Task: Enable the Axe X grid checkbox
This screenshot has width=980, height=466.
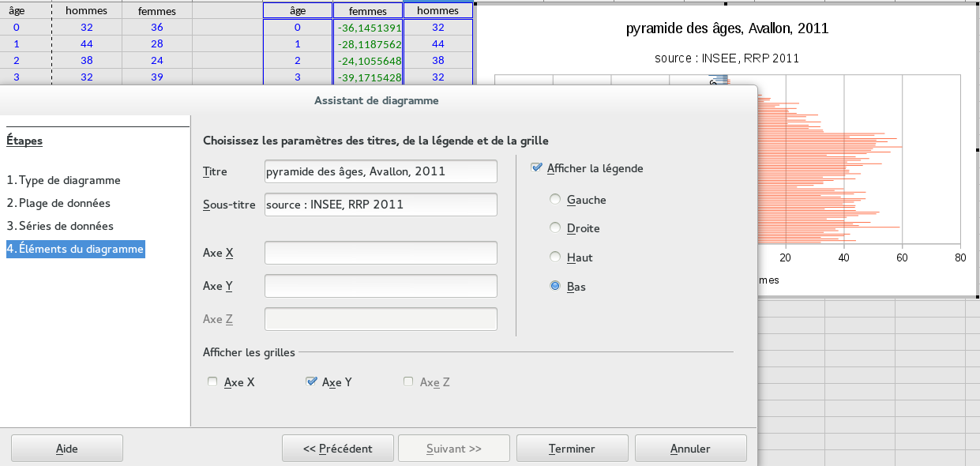Action: (212, 382)
